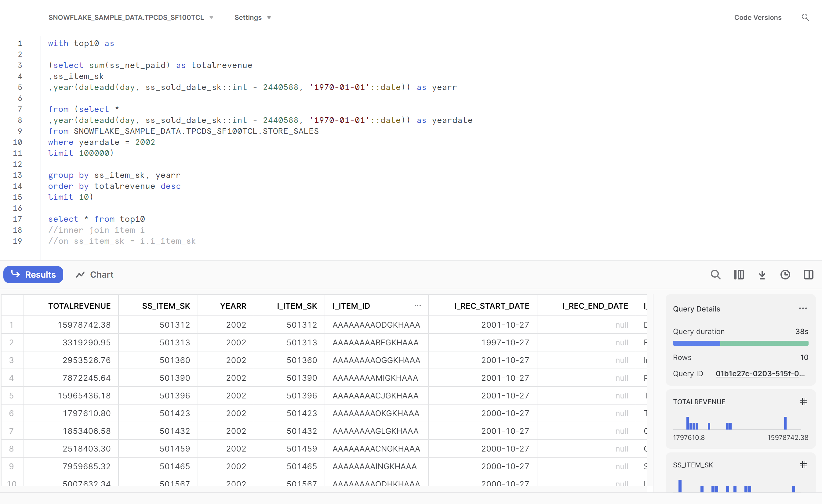Search the results table
The height and width of the screenshot is (504, 822).
[x=715, y=275]
